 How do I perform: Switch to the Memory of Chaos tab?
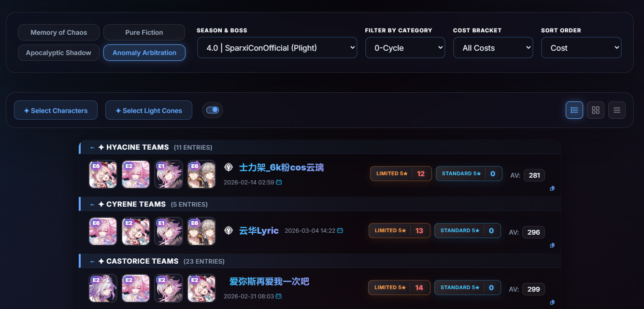click(x=59, y=32)
